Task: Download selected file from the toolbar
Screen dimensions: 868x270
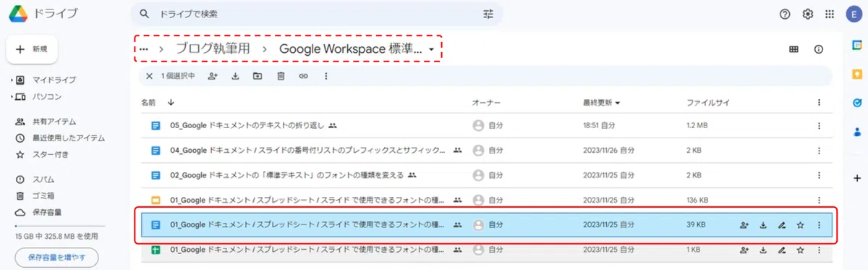Action: pos(235,76)
